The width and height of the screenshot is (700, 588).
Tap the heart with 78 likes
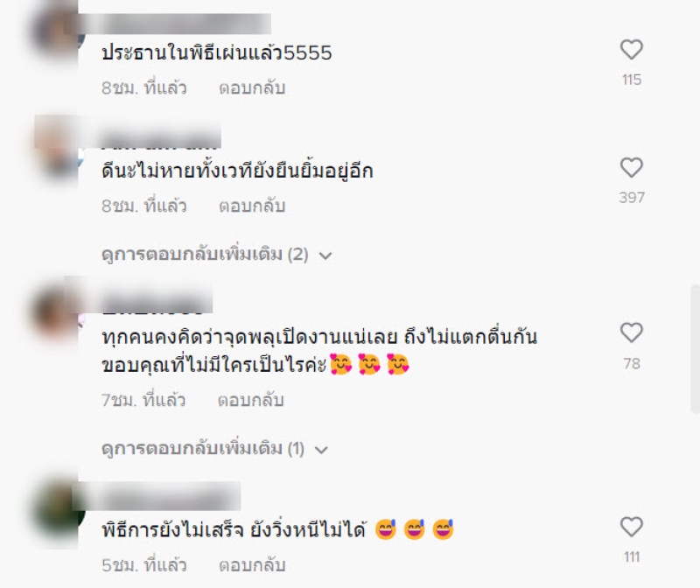pos(631,332)
